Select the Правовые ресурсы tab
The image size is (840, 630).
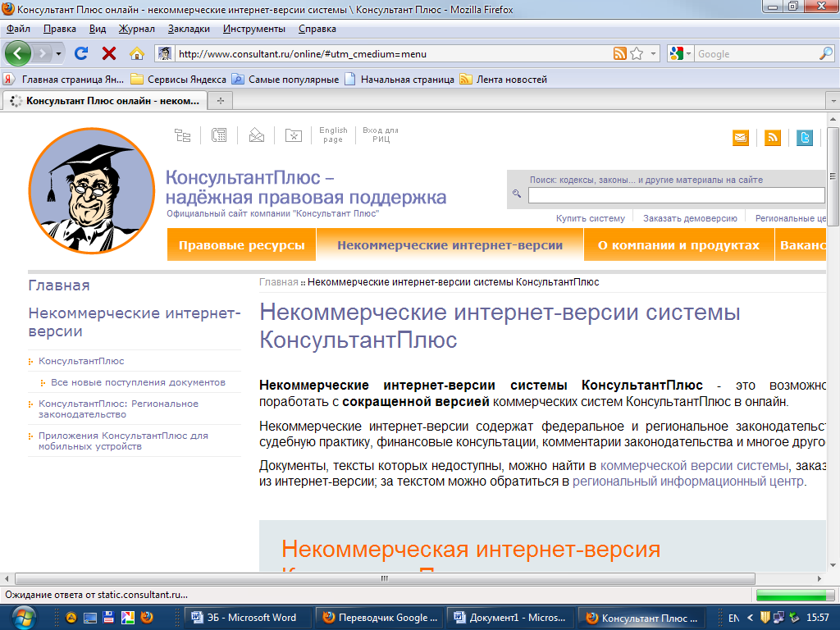[x=242, y=244]
